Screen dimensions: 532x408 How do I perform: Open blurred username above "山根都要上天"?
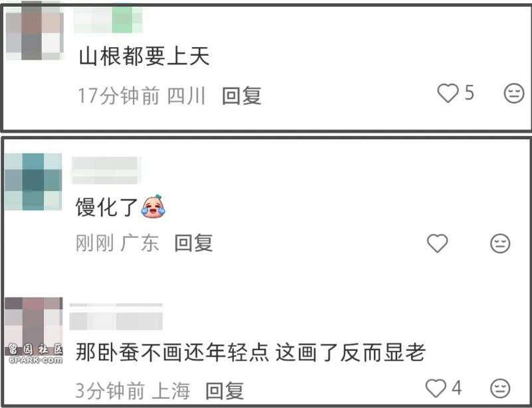click(108, 21)
